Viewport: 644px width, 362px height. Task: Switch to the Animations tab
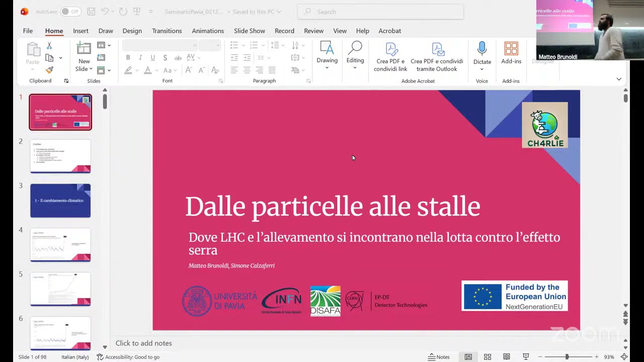tap(208, 31)
